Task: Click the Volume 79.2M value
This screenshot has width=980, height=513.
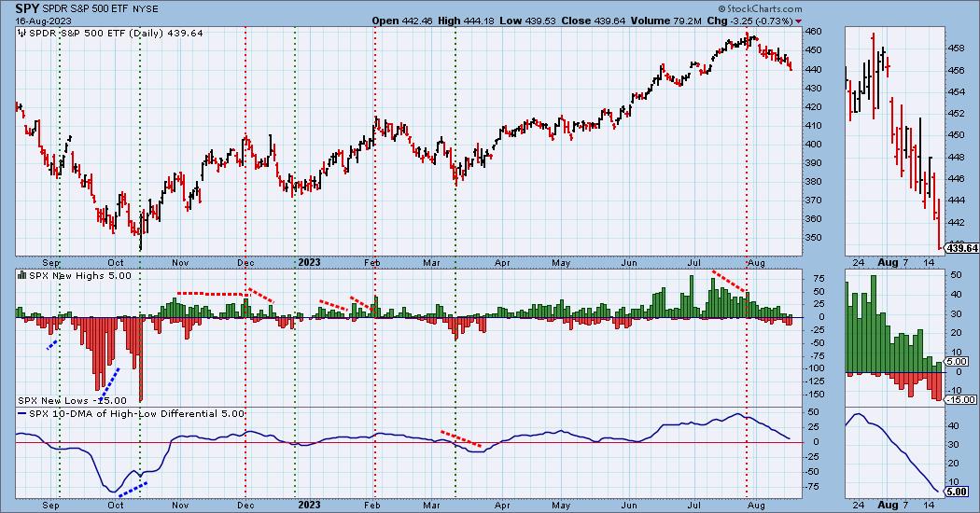Action: click(x=665, y=21)
